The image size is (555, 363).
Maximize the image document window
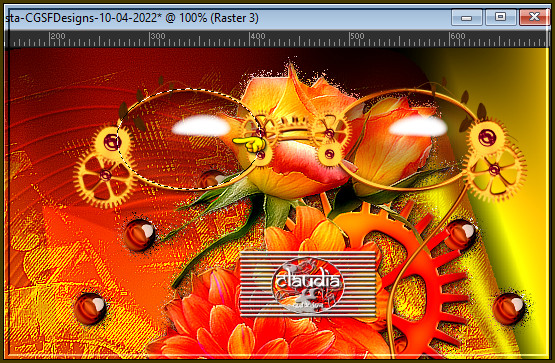click(x=500, y=17)
